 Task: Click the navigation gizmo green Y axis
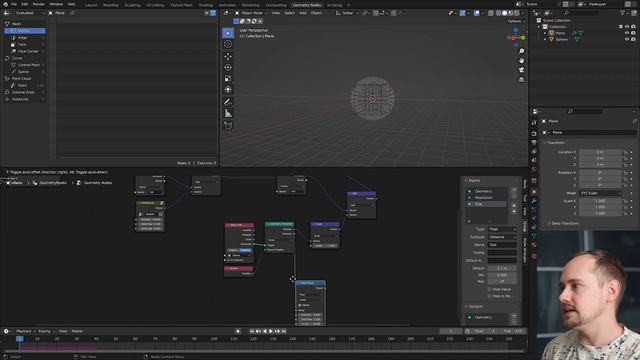[x=522, y=38]
